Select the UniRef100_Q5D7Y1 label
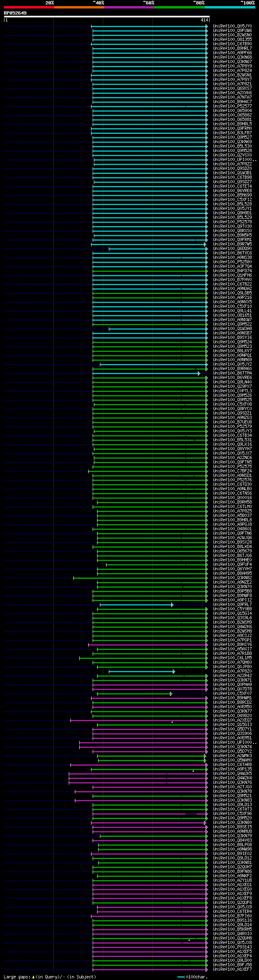The height and width of the screenshot is (980, 259). [x=232, y=729]
